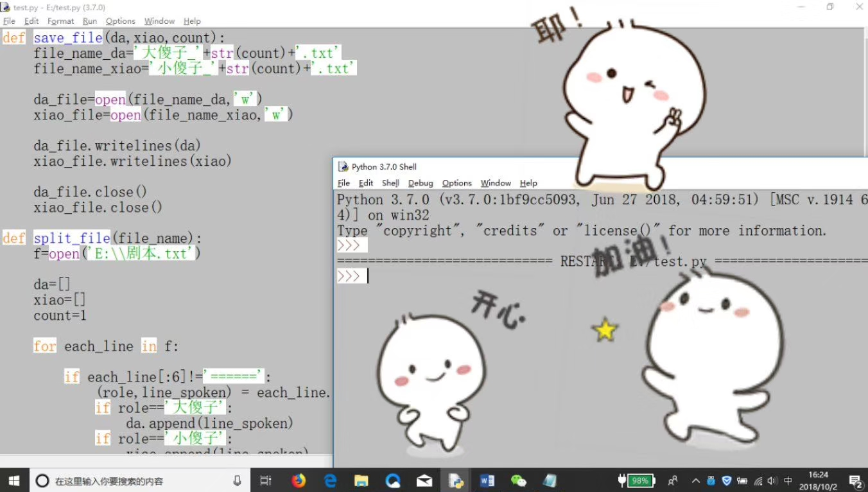Minimize the test.py editor window
Screen dimensions: 868x492
coord(801,7)
